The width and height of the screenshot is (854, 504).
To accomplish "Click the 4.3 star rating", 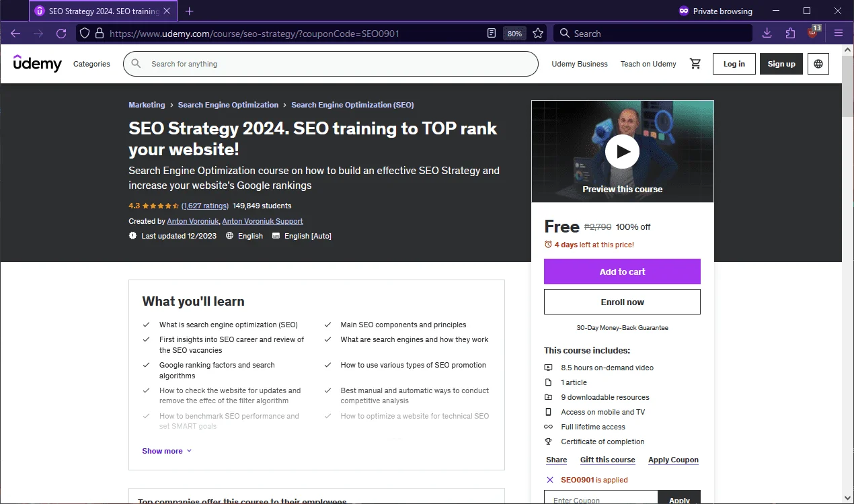I will point(153,206).
